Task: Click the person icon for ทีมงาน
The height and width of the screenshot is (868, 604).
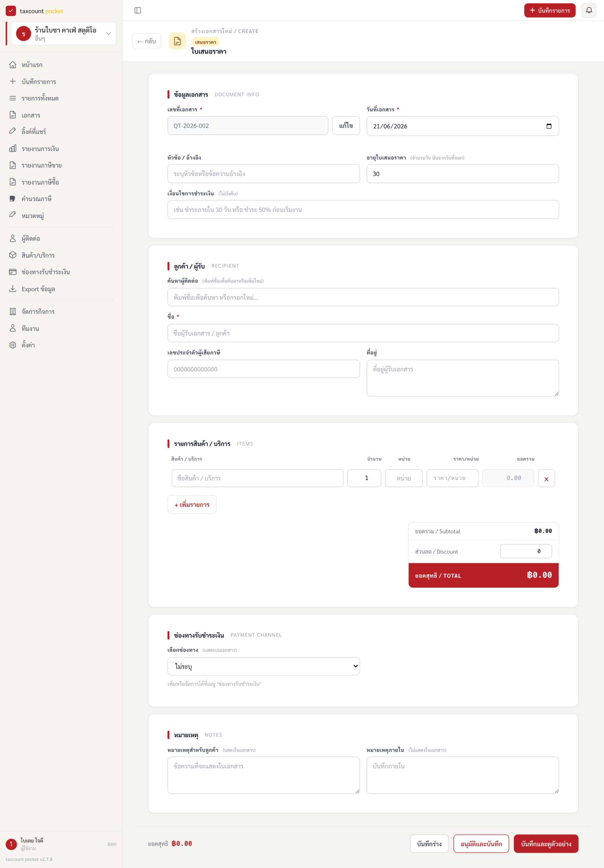Action: click(x=13, y=328)
